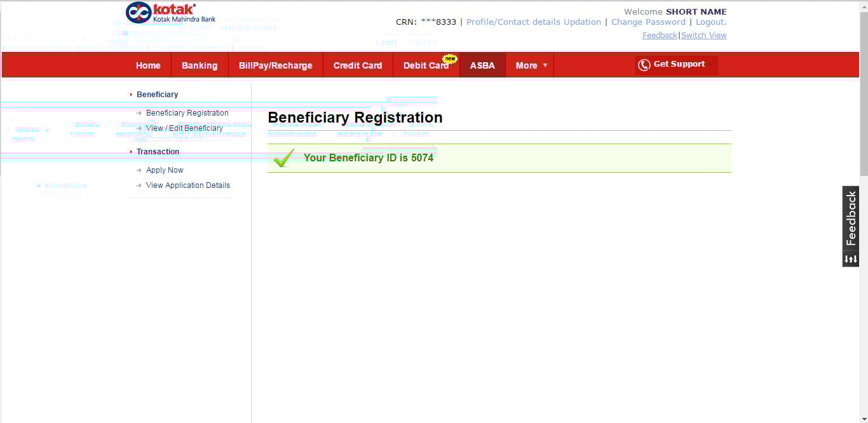The image size is (868, 423).
Task: Open Beneficiary Registration sidebar link
Action: click(x=187, y=113)
